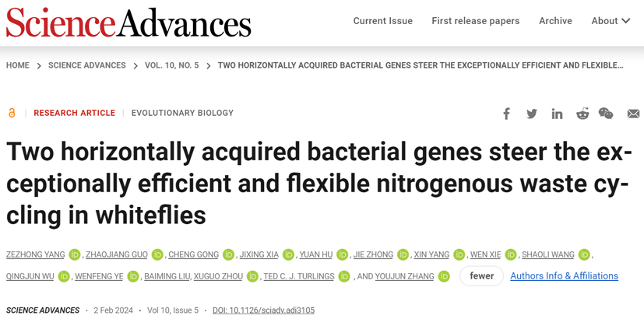
Task: Open author Ted C. J. Turlings link
Action: (298, 276)
